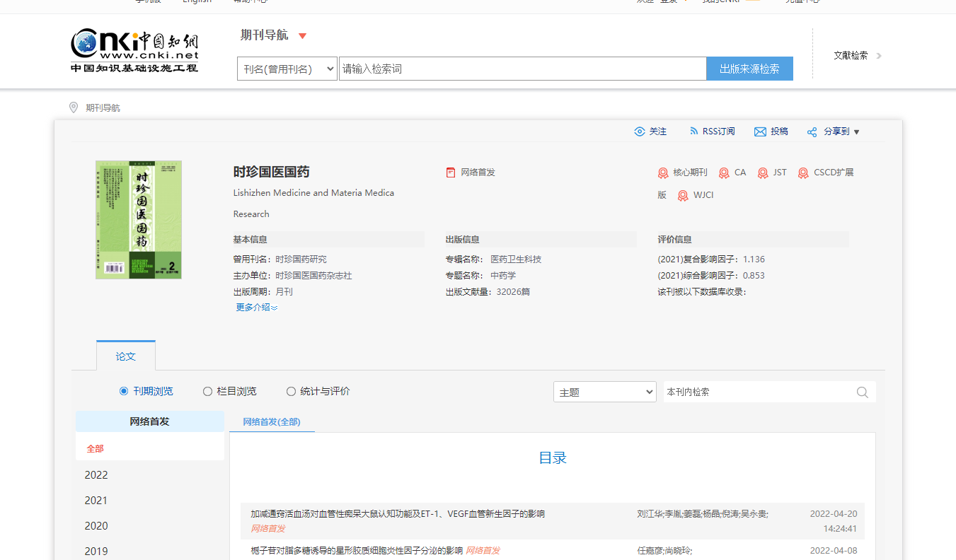Click the 专题名称 value 中药学
The width and height of the screenshot is (956, 560).
pos(503,276)
